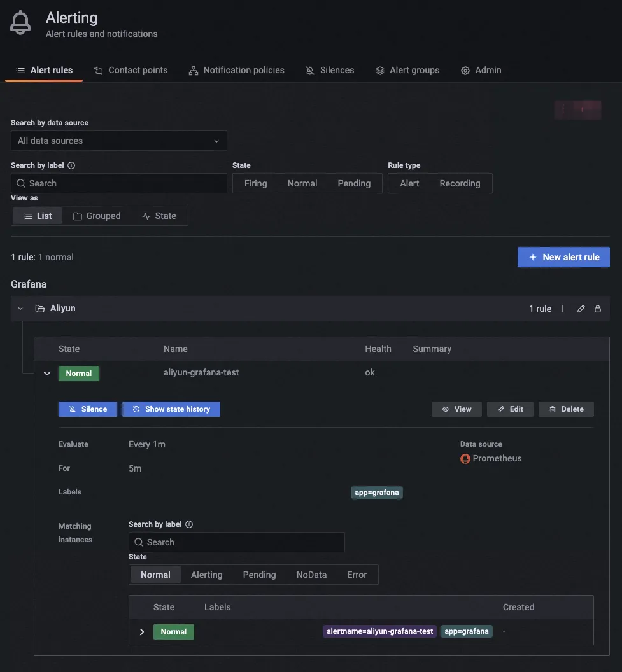This screenshot has height=672, width=622.
Task: Click the info icon in Matching instances search
Action: point(189,524)
